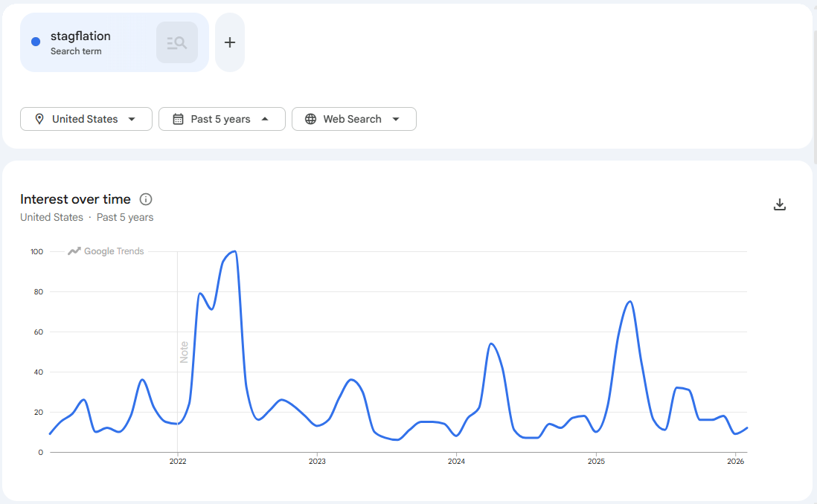817x504 pixels.
Task: Open search term explore icon for stagflation
Action: [177, 42]
